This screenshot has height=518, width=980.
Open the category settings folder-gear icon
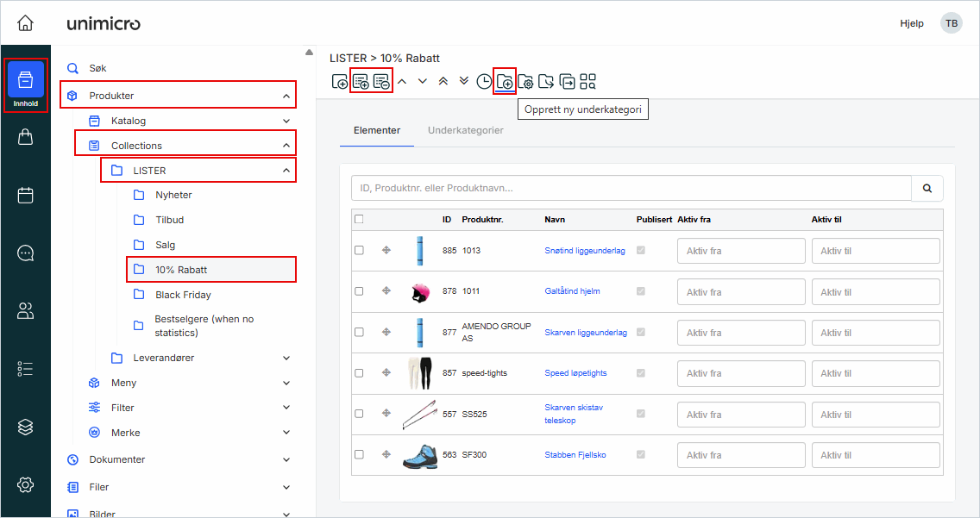point(525,81)
